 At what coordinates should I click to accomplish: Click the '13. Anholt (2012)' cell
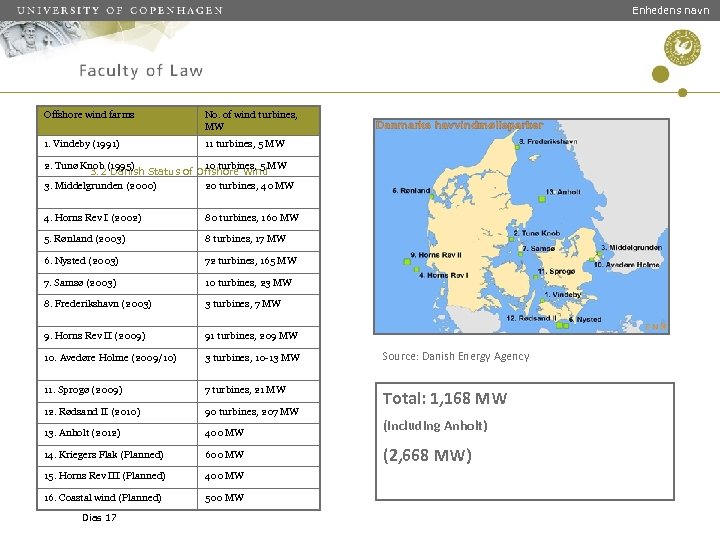tap(117, 434)
